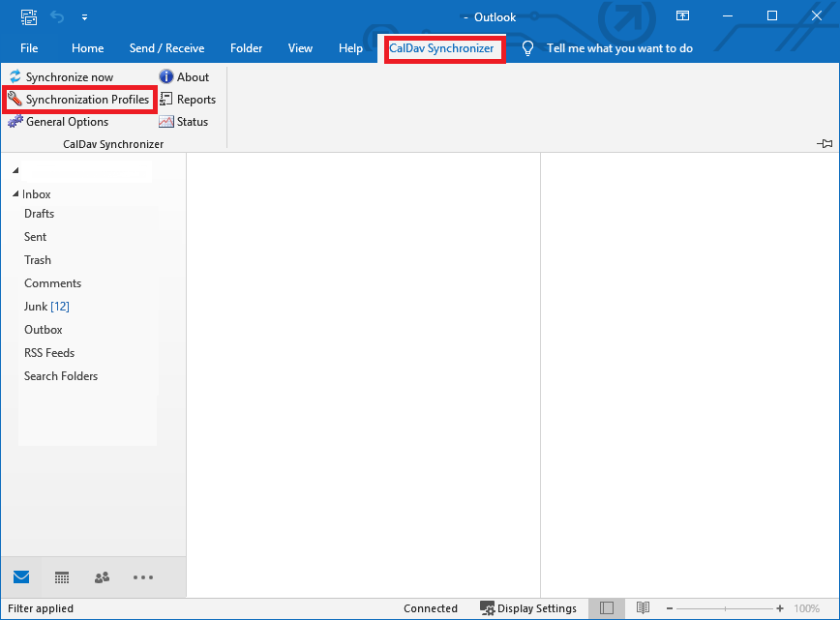Viewport: 840px width, 620px height.
Task: Click the Tell me search box
Action: click(x=619, y=48)
